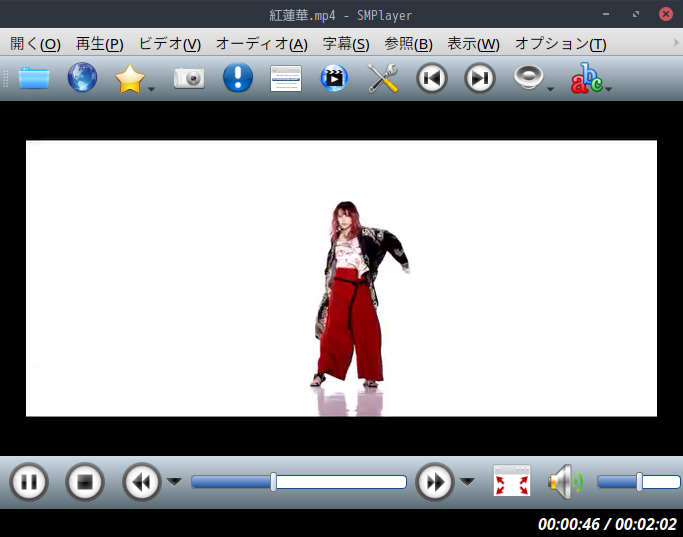Go to previous track in toolbar
This screenshot has height=537, width=683.
click(x=432, y=78)
